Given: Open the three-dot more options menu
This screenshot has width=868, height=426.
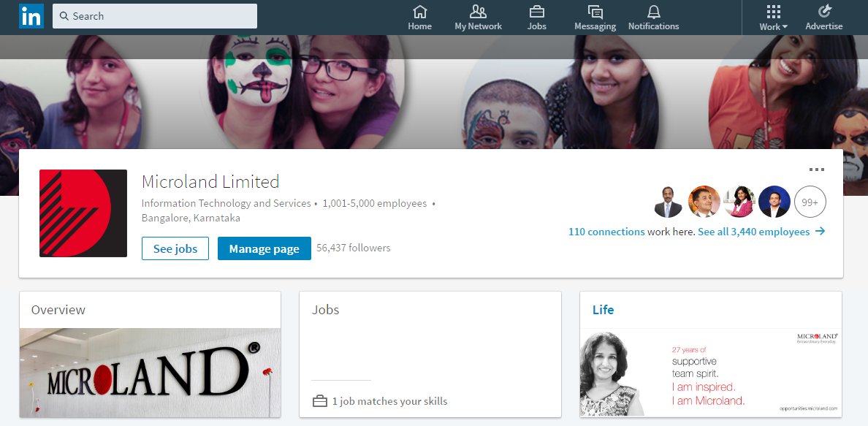Looking at the screenshot, I should coord(817,170).
